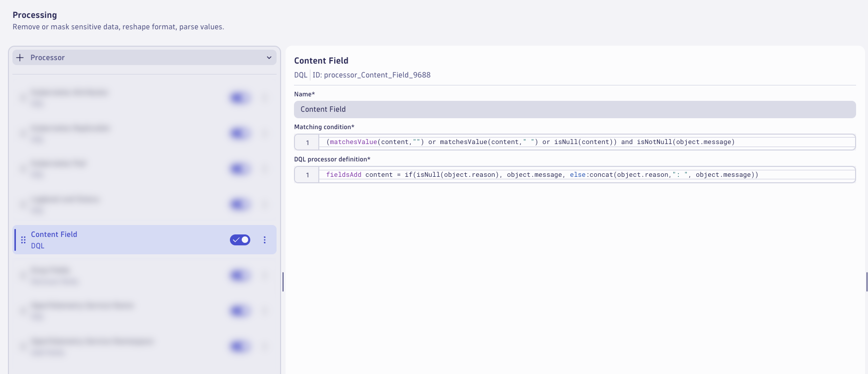Click into the DQL processor definition editor
Viewport: 868px width, 374px height.
[586, 175]
